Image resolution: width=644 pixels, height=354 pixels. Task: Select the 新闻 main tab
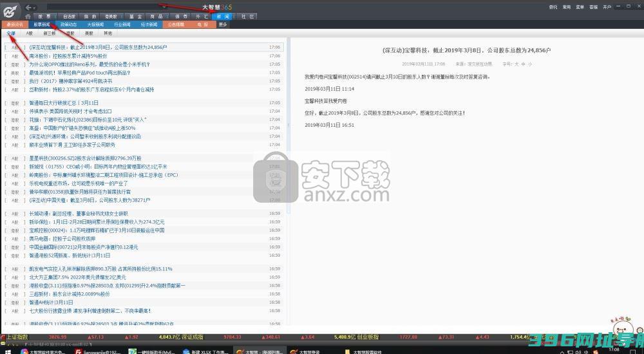[223, 17]
